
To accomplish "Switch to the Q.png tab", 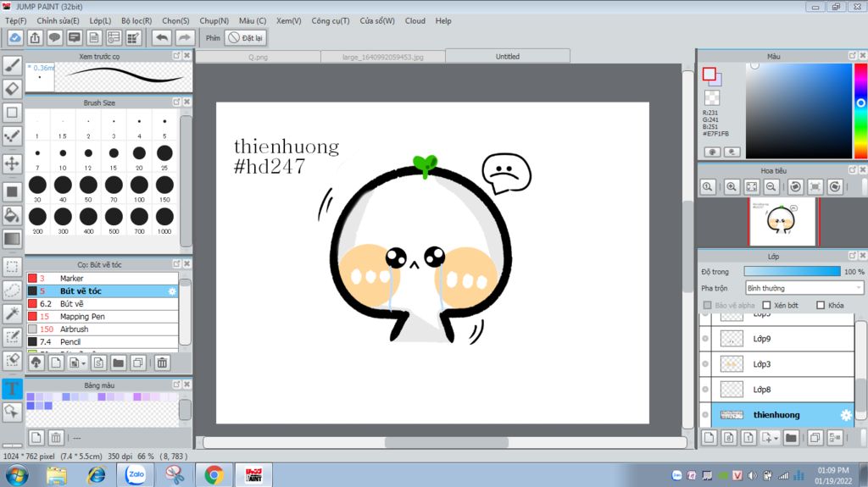I will click(258, 57).
